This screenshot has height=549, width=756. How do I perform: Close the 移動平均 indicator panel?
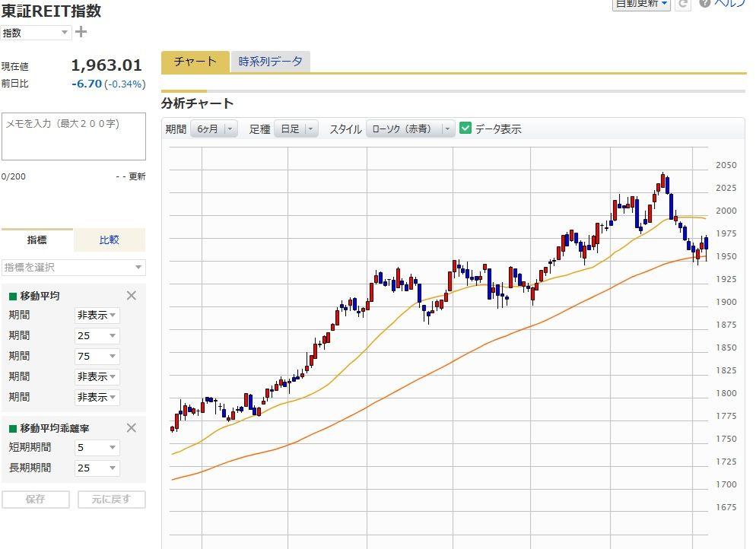click(x=131, y=296)
